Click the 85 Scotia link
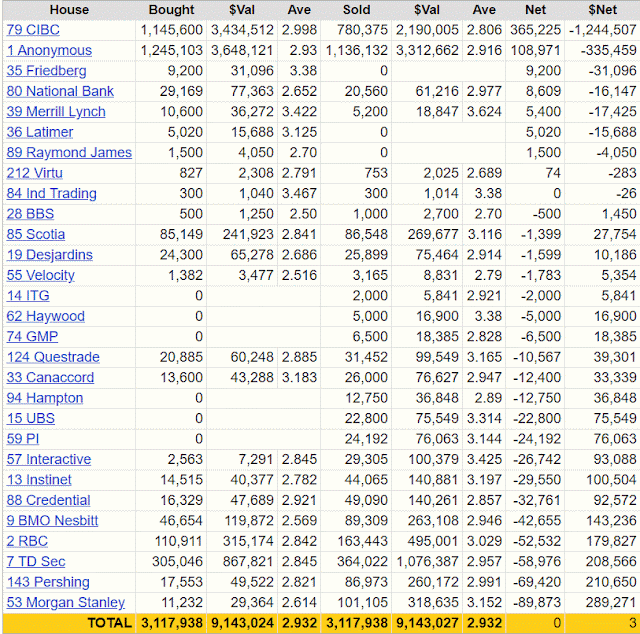Screen dimensions: 640x634 36,234
